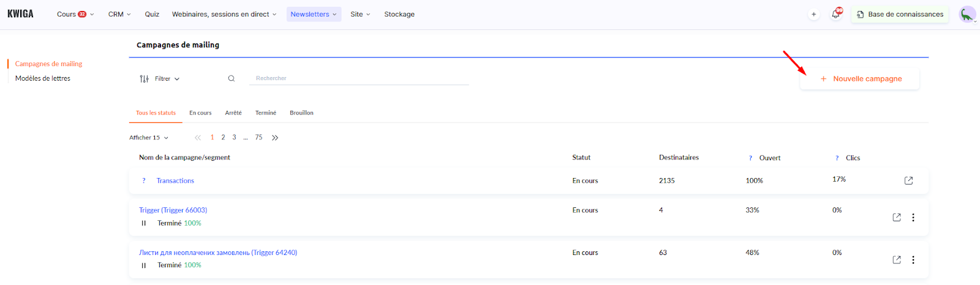This screenshot has width=980, height=285.
Task: Pause the Trigger 64240 campaign
Action: pos(144,265)
